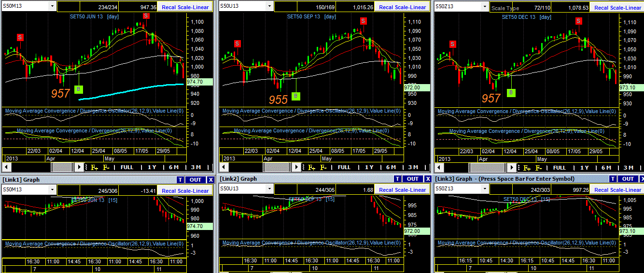Set 3M range on S50U13 daily chart

pyautogui.click(x=413, y=167)
